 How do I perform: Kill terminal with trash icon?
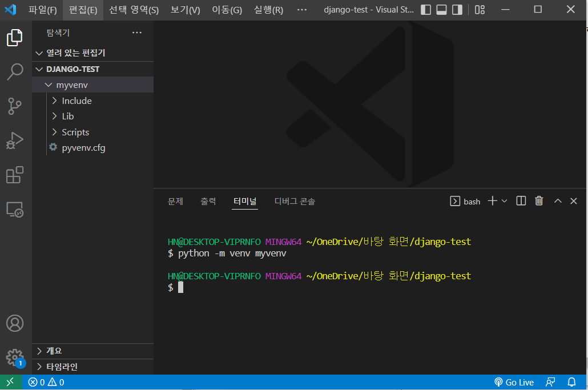[x=539, y=201]
